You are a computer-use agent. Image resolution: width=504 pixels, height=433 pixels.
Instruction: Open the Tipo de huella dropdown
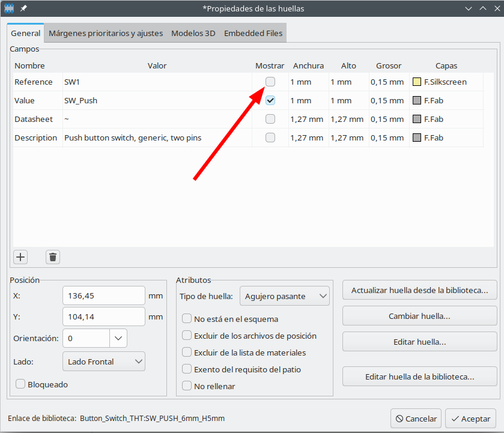(284, 296)
